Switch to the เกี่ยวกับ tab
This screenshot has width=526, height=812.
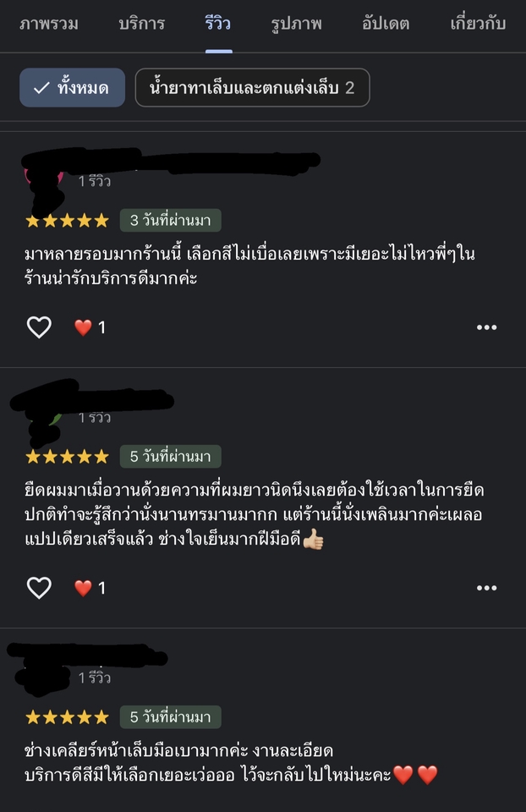[477, 24]
